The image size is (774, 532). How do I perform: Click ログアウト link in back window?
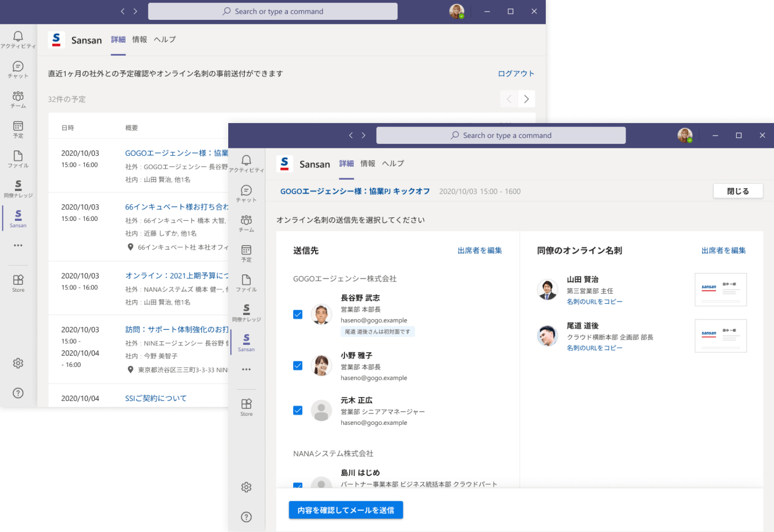point(516,73)
